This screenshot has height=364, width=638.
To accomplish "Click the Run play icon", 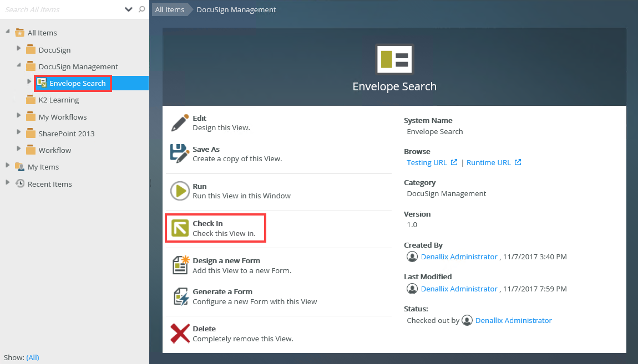I will click(179, 191).
